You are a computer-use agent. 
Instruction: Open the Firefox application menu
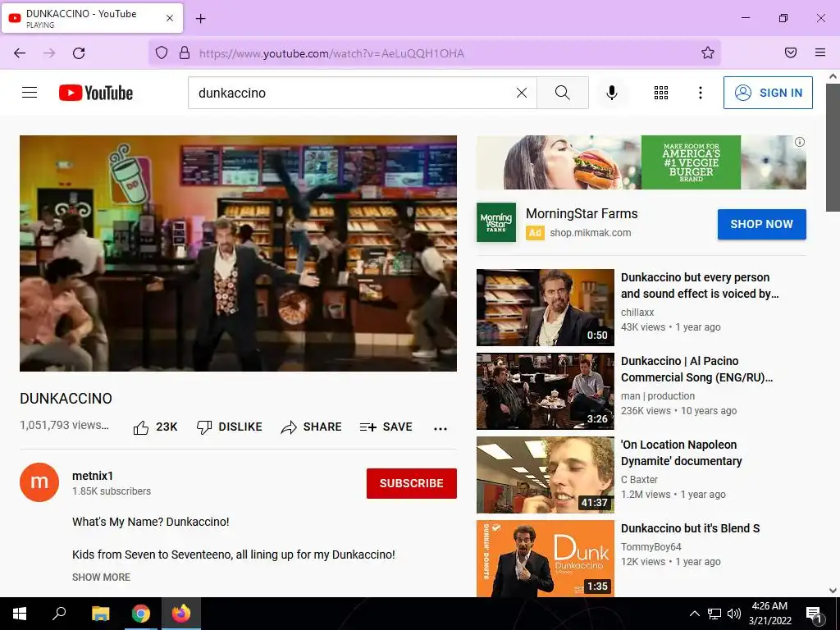pyautogui.click(x=819, y=52)
